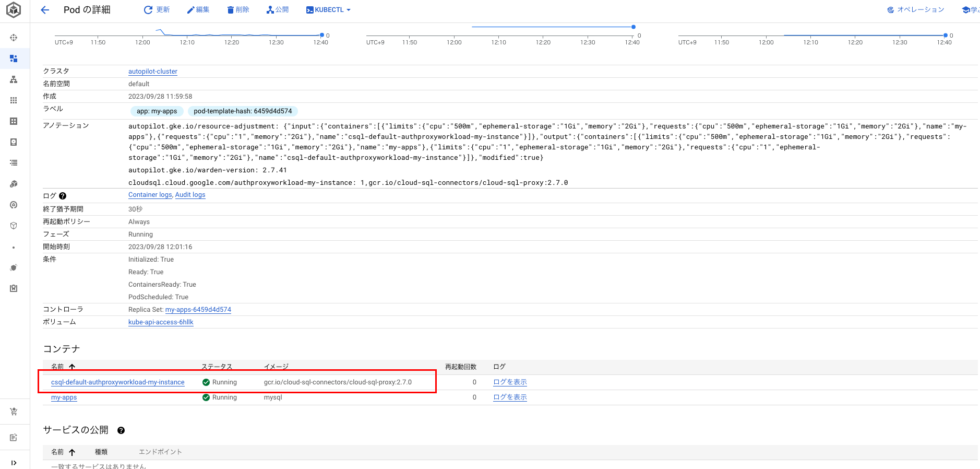Open the オペレーション link at top right
This screenshot has height=469, width=980.
[x=916, y=10]
